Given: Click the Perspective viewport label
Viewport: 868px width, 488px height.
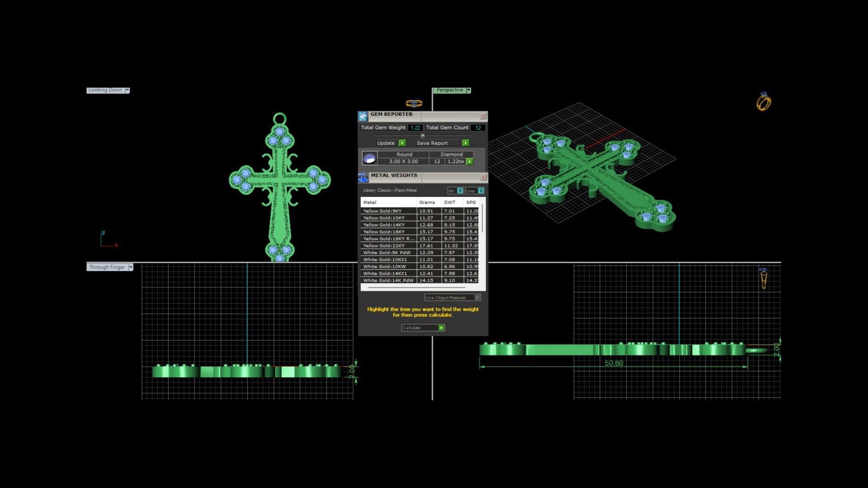Looking at the screenshot, I should tap(449, 90).
